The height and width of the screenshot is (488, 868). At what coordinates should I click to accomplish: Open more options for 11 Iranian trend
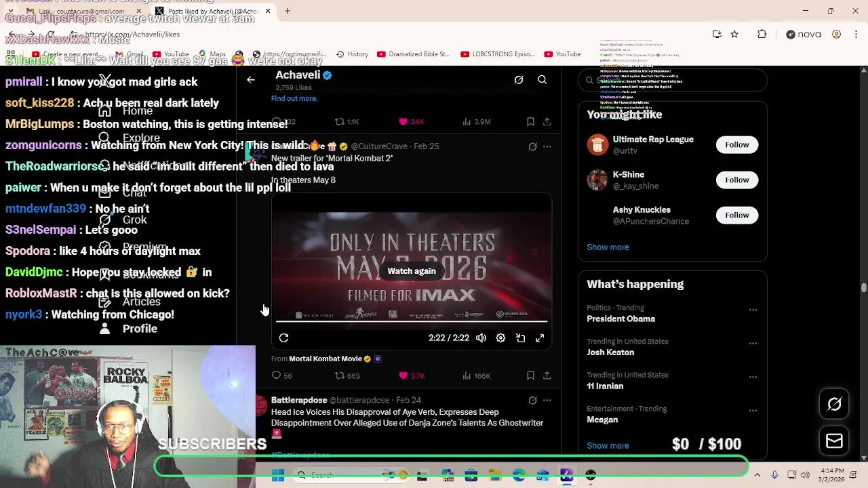coord(753,377)
